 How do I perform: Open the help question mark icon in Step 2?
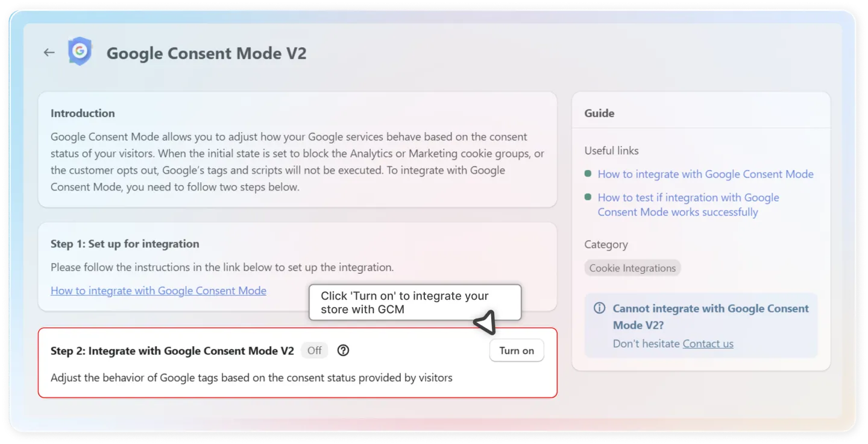[x=344, y=350]
